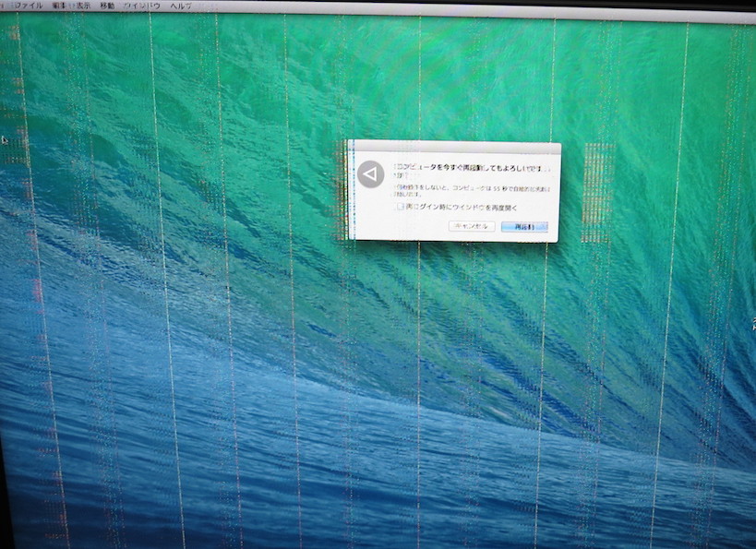Toggle the reopen windows at login checkbox
Image resolution: width=756 pixels, height=549 pixels.
(400, 208)
